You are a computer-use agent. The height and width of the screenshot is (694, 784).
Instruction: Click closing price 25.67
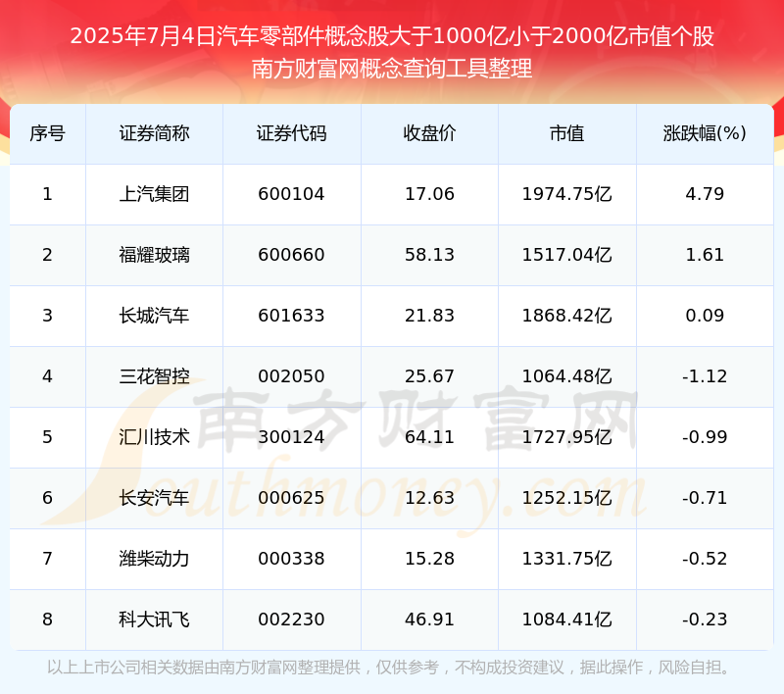(x=429, y=376)
